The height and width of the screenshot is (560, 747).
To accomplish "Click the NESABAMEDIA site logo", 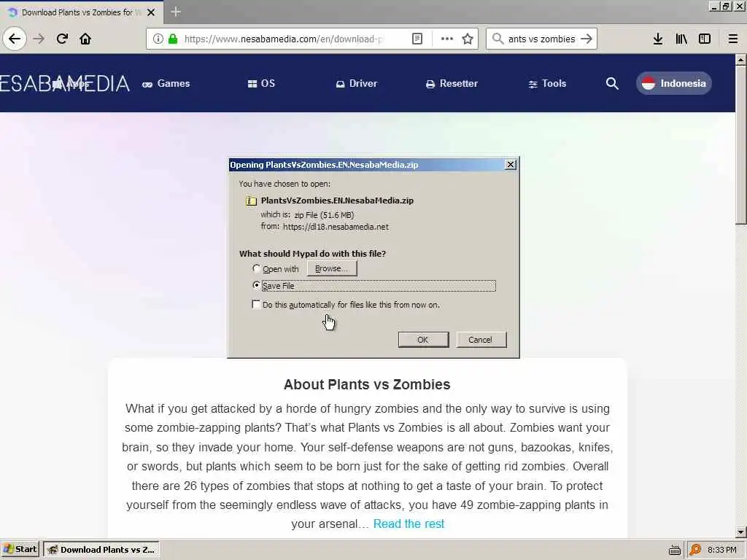I will pos(65,83).
